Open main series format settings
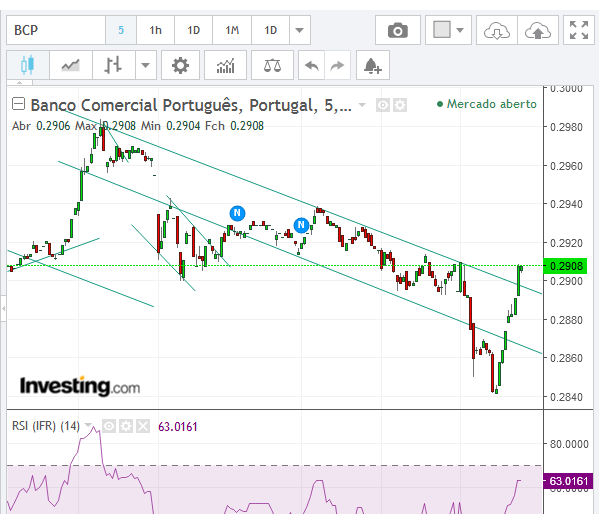The image size is (601, 514). [400, 105]
